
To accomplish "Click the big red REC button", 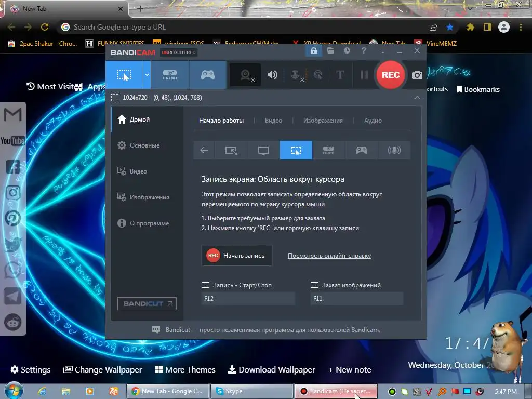I will coord(391,75).
